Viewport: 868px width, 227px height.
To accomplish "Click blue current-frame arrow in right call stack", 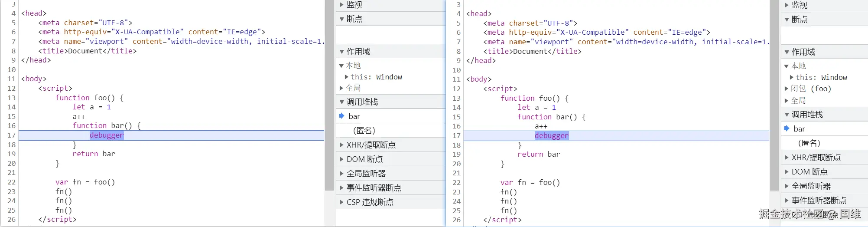I will (x=787, y=128).
